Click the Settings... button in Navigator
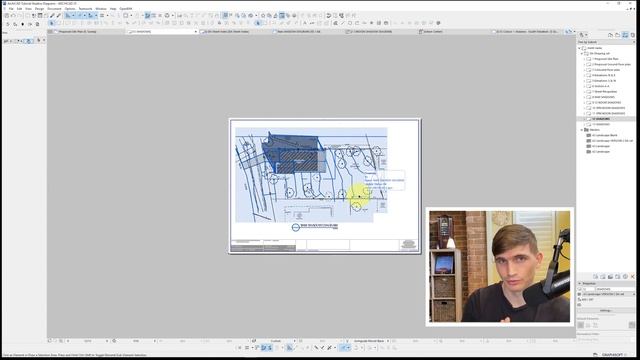 click(x=605, y=311)
